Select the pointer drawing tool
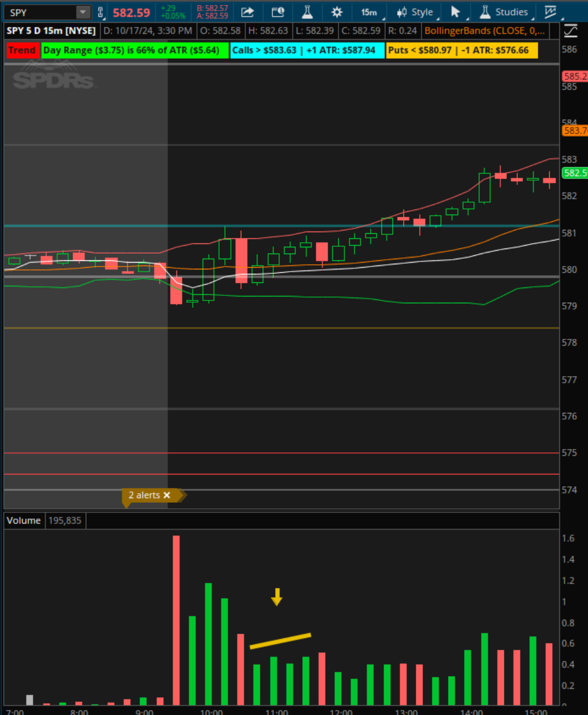Image resolution: width=588 pixels, height=715 pixels. [x=456, y=12]
